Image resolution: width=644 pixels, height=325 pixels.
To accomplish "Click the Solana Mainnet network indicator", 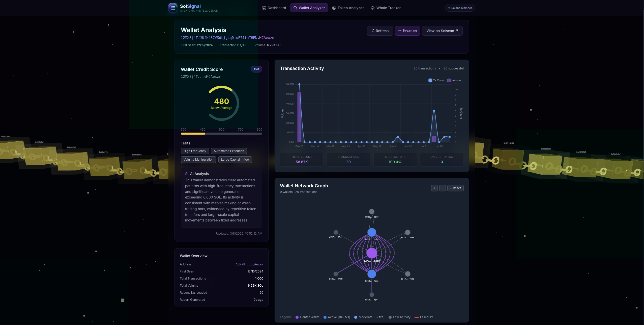I will coord(460,8).
